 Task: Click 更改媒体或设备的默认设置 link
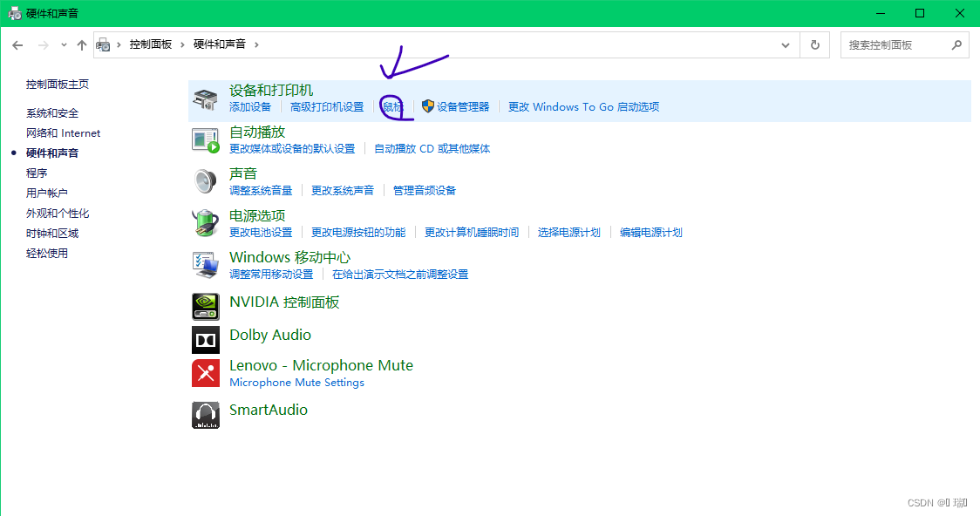point(292,149)
